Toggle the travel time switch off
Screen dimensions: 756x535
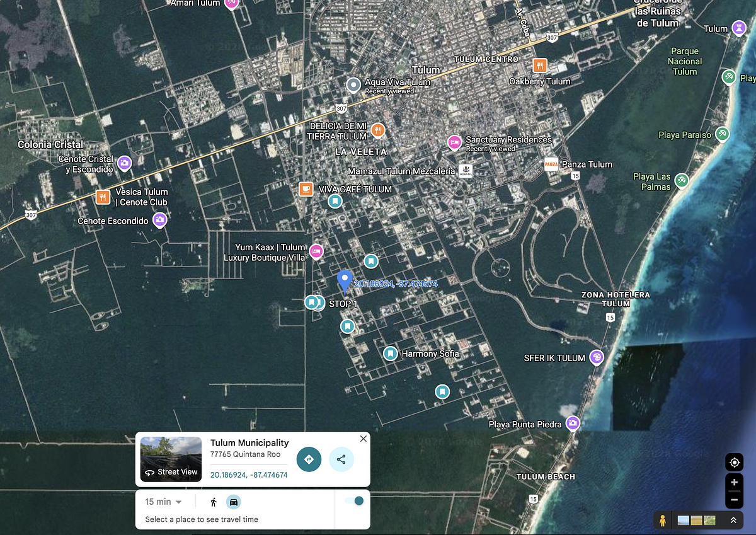(355, 500)
